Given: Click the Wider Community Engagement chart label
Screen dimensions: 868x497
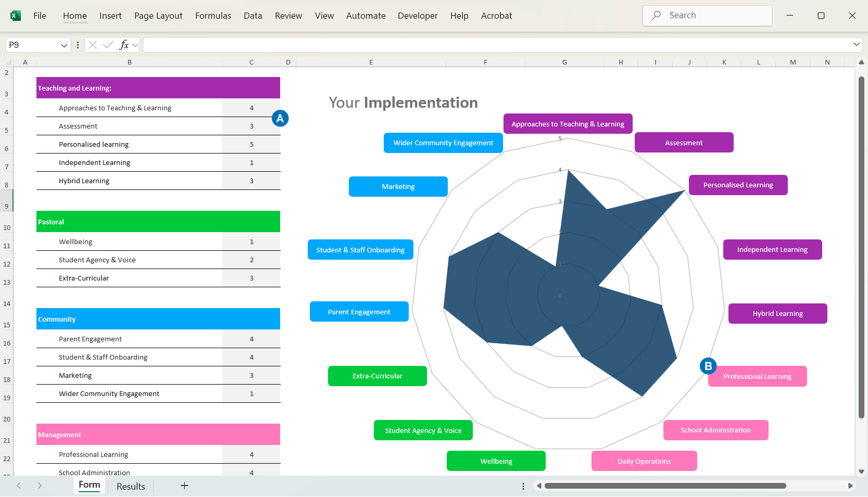Looking at the screenshot, I should pyautogui.click(x=443, y=143).
